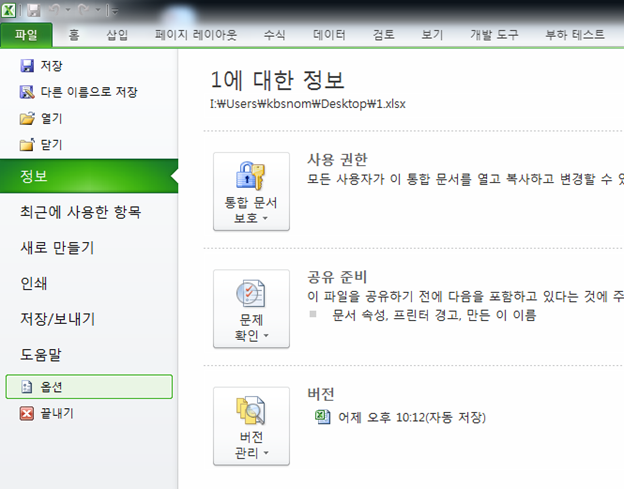Click the 공유 준비 heading

[x=337, y=277]
